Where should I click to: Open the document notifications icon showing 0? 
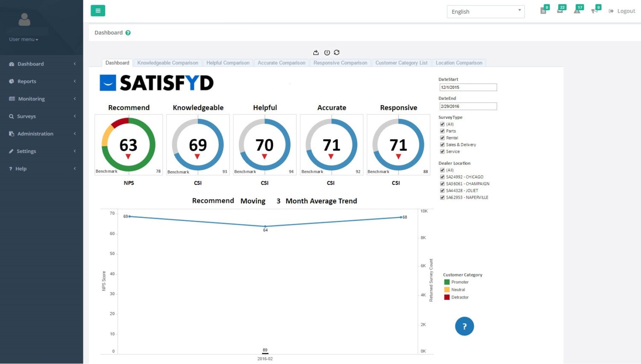(x=544, y=11)
